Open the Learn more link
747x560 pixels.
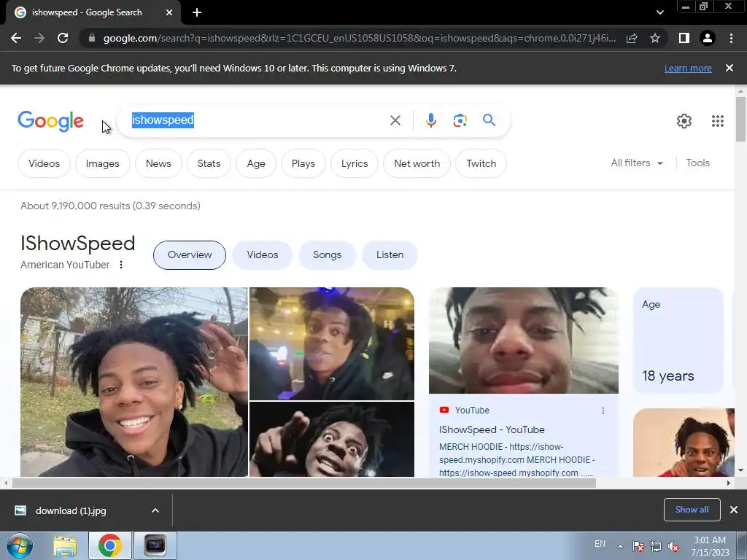(x=688, y=68)
